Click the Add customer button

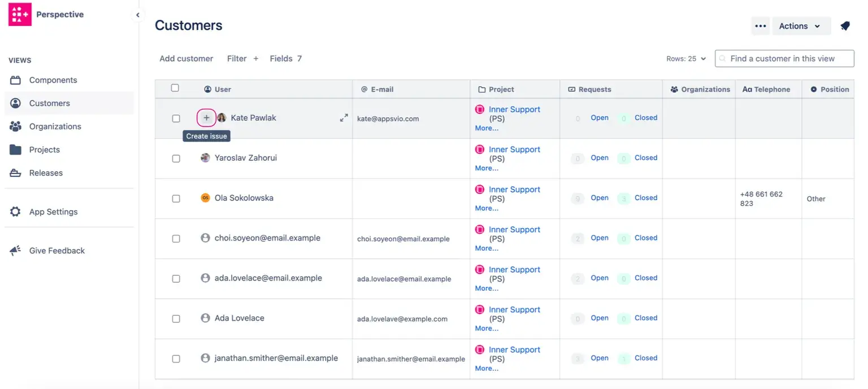coord(186,58)
